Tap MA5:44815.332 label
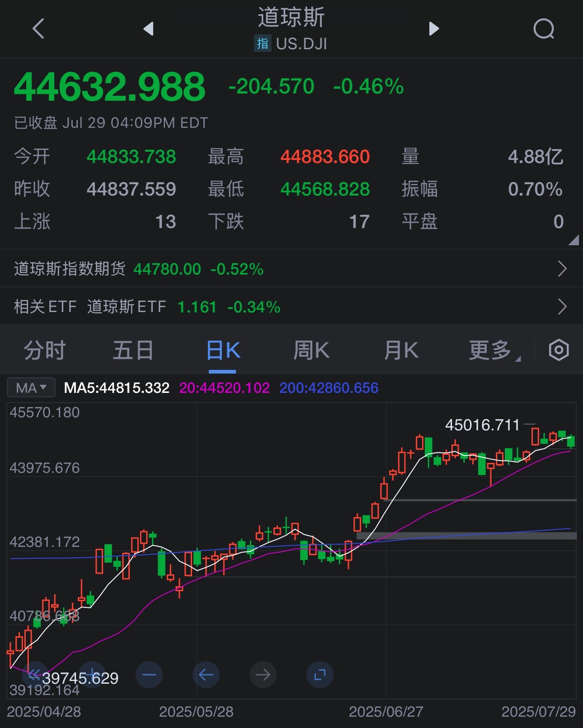The image size is (583, 728). pyautogui.click(x=117, y=387)
